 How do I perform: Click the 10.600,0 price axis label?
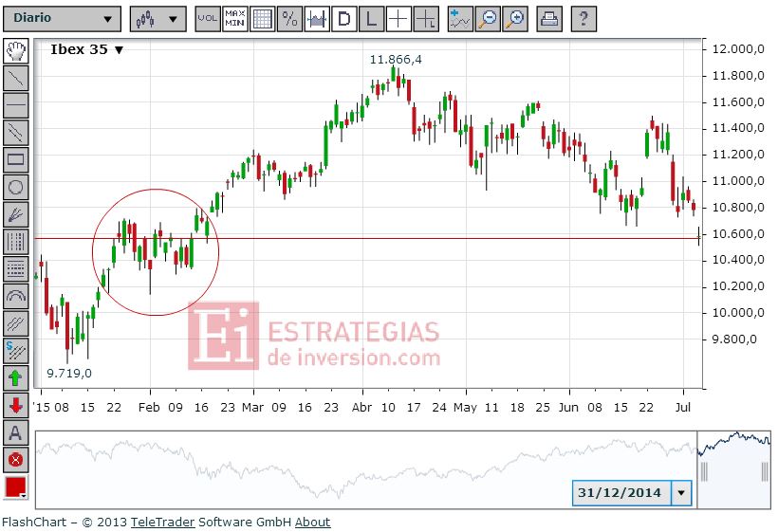click(x=738, y=234)
